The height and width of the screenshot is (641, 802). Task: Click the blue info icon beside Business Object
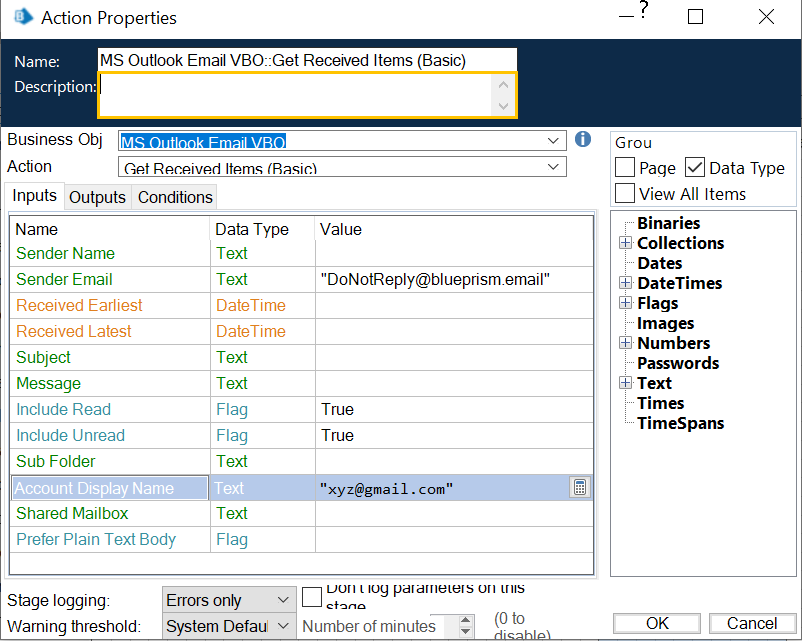[584, 140]
